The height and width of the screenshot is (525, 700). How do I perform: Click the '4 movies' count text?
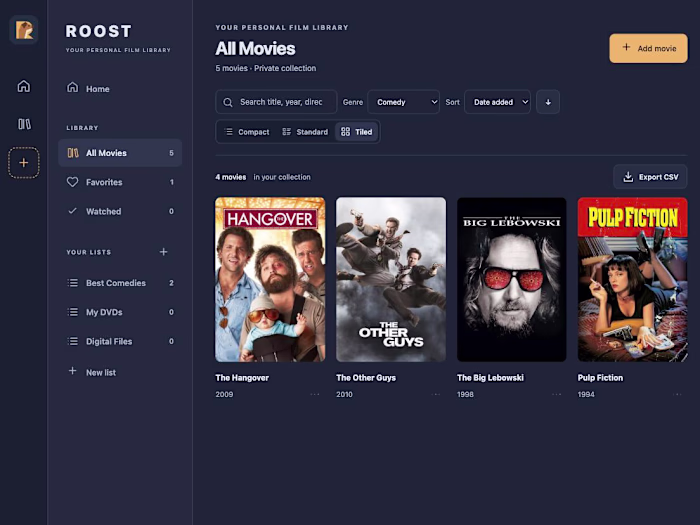(x=230, y=177)
